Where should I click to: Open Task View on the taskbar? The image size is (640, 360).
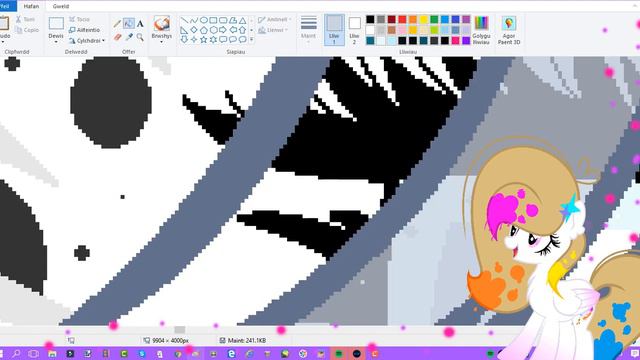34,353
